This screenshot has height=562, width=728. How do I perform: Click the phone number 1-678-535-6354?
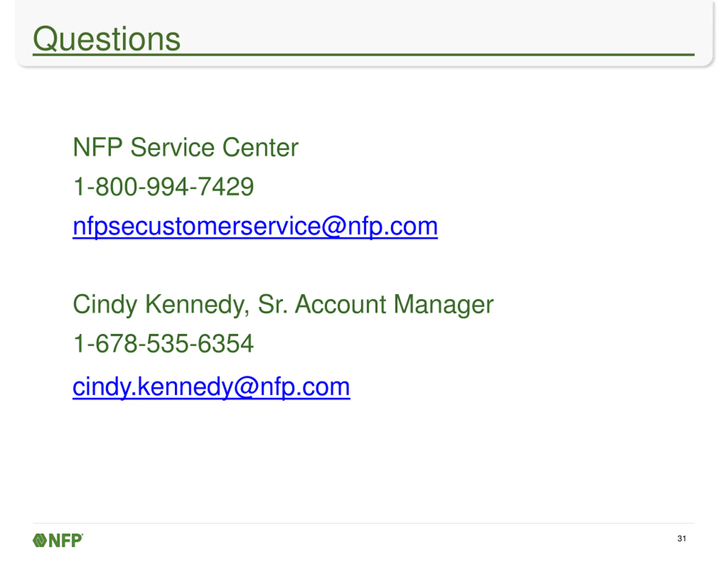163,344
